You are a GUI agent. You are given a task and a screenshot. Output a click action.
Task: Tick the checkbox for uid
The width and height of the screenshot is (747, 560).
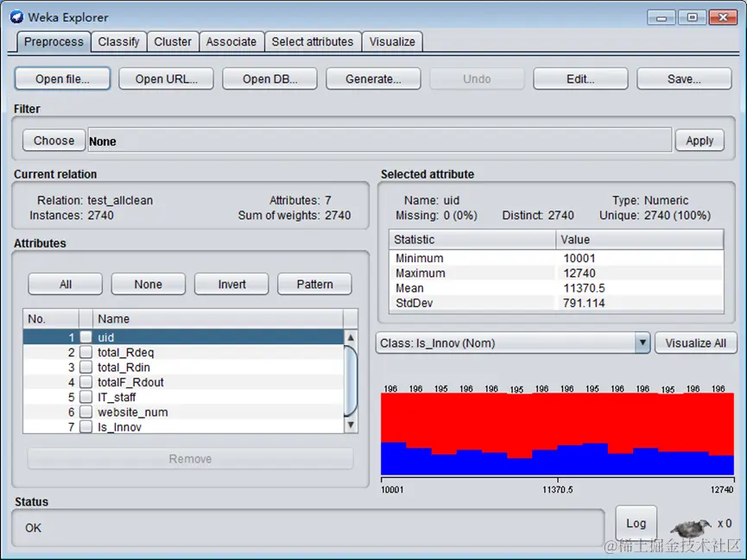(85, 337)
